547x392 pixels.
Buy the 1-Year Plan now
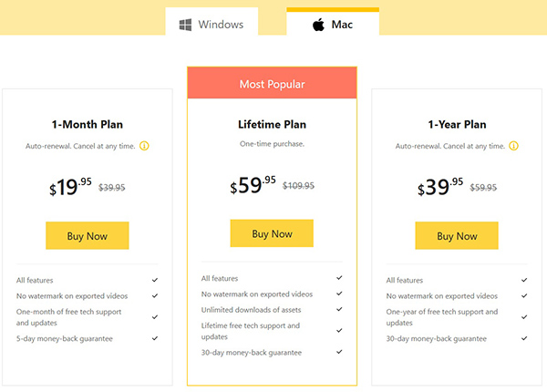tap(457, 236)
